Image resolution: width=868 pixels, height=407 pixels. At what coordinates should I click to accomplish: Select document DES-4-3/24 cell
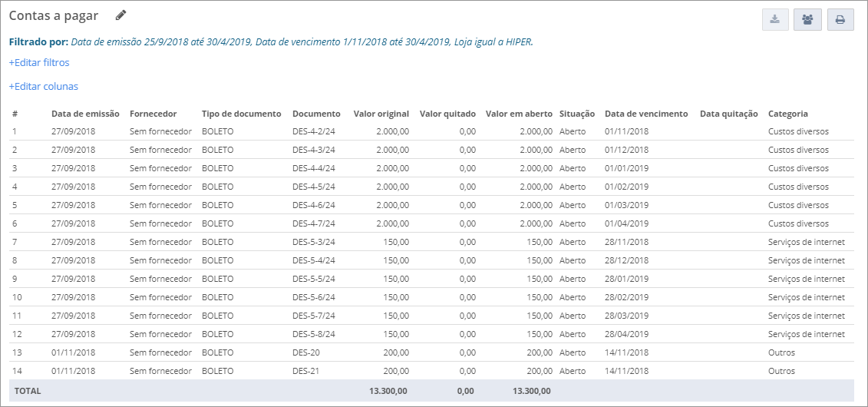pos(314,150)
